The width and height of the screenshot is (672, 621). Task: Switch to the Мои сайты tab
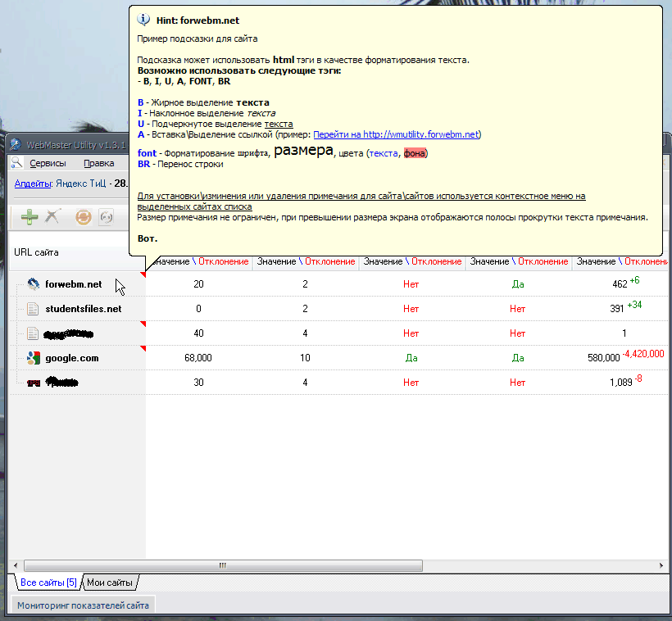tap(110, 582)
